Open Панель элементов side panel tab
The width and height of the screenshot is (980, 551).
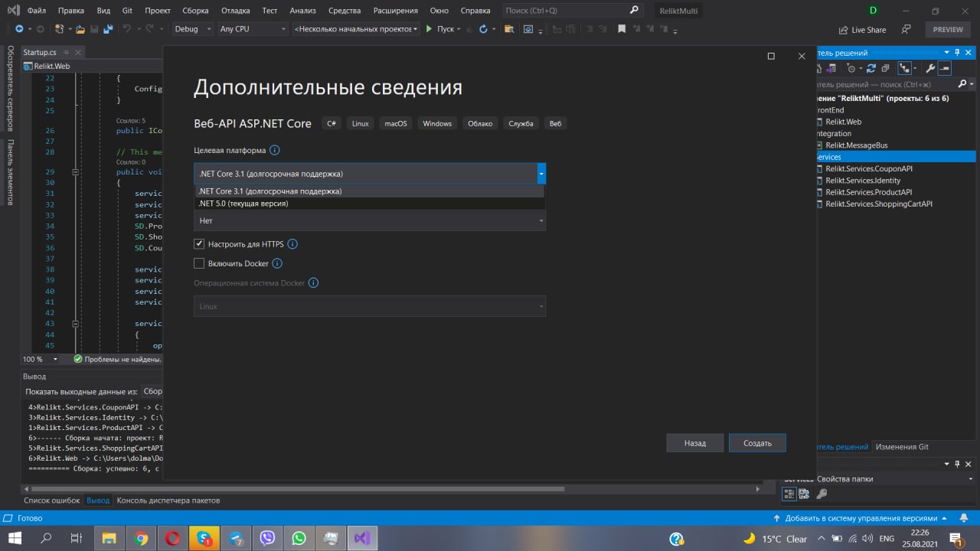(x=10, y=172)
